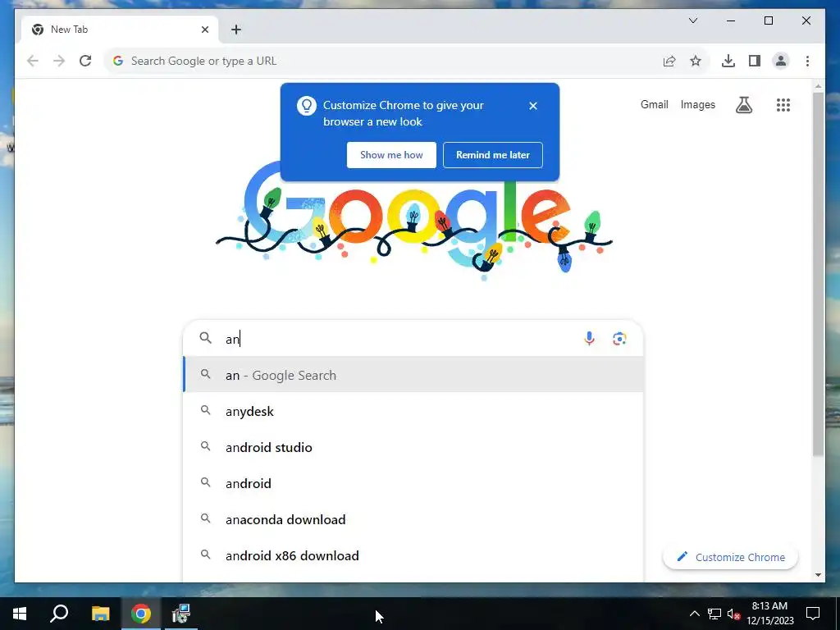This screenshot has height=630, width=840.
Task: Open the Google apps grid
Action: coord(783,105)
